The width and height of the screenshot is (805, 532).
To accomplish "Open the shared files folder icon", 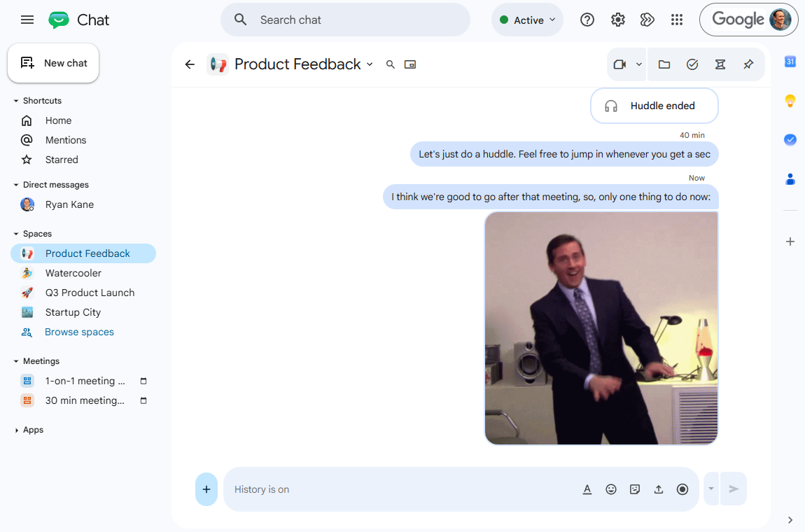I will tap(664, 64).
